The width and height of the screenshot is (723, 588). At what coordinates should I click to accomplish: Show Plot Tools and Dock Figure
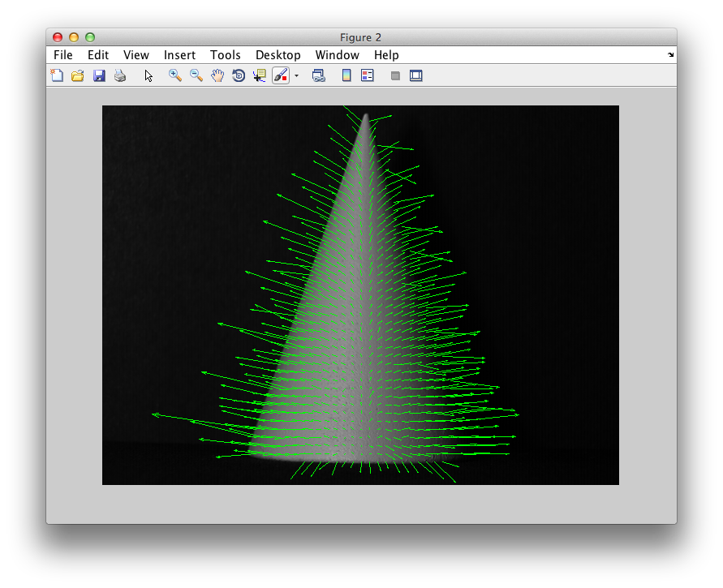[x=415, y=75]
